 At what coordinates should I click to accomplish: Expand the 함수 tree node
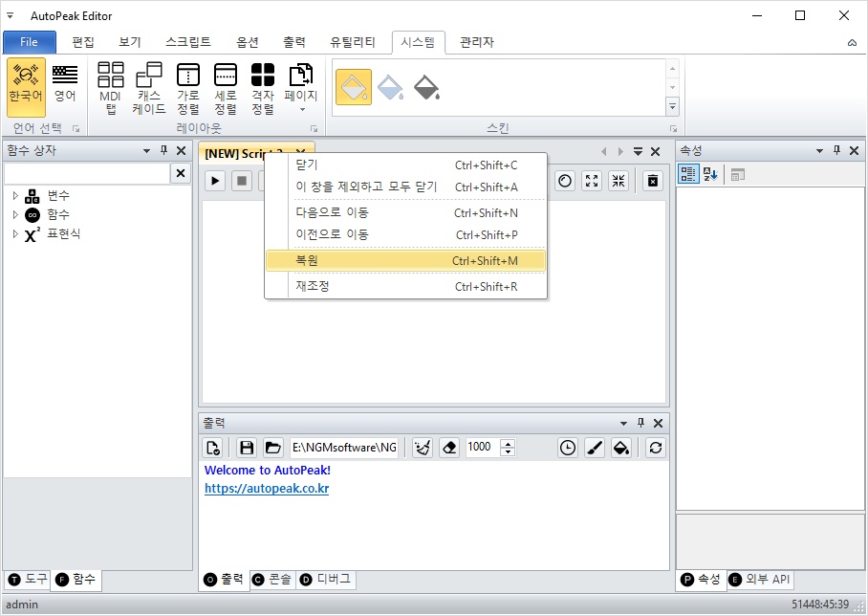click(15, 214)
